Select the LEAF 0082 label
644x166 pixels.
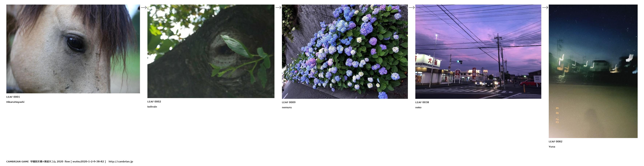coord(555,141)
